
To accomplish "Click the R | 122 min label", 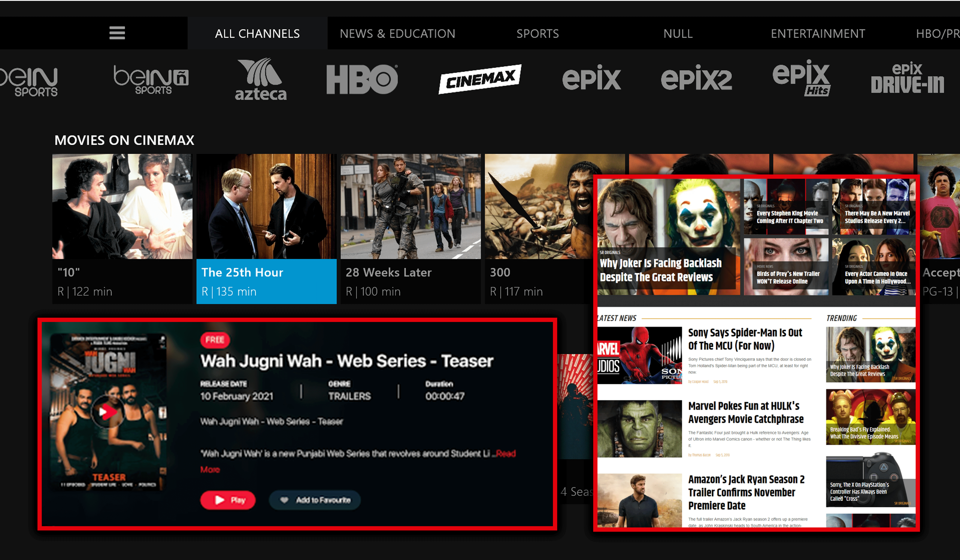I will coord(85,292).
